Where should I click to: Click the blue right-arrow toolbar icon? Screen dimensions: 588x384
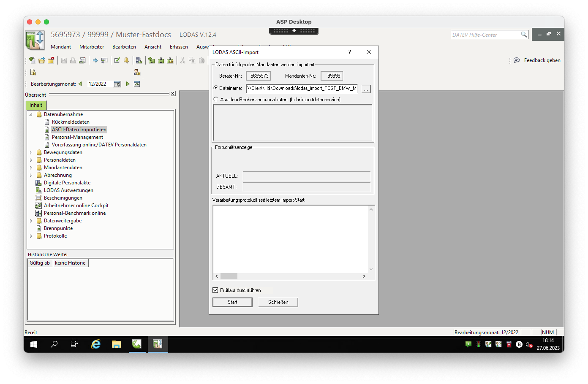tap(95, 60)
